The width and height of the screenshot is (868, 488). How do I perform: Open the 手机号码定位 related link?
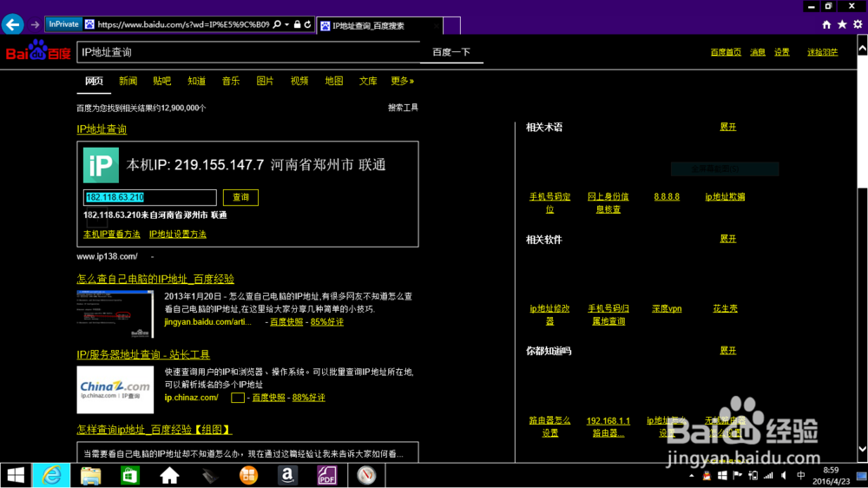click(549, 202)
